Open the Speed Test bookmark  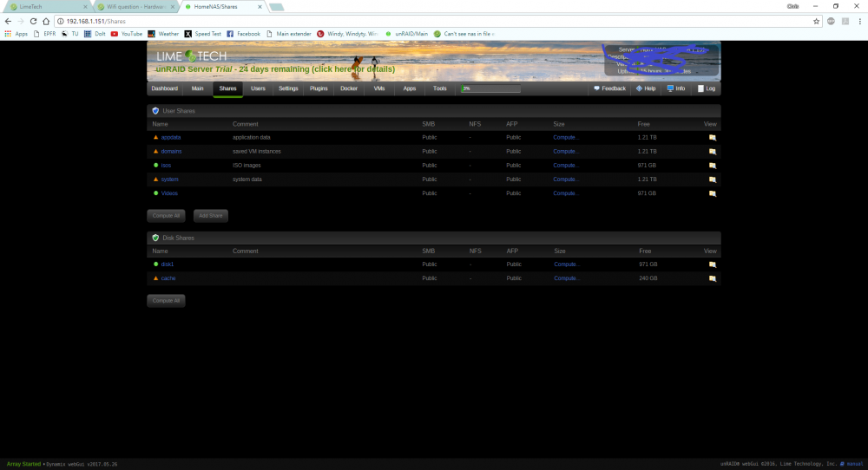point(203,34)
